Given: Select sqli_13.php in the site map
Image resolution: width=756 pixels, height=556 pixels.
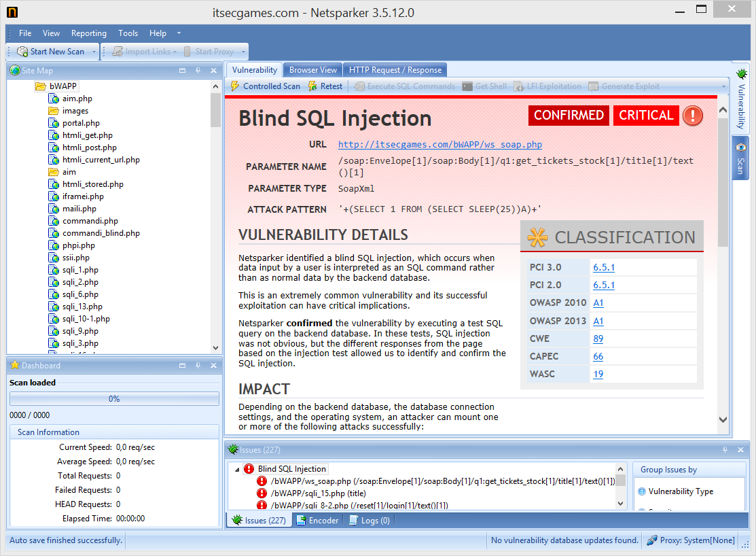Looking at the screenshot, I should coord(82,307).
